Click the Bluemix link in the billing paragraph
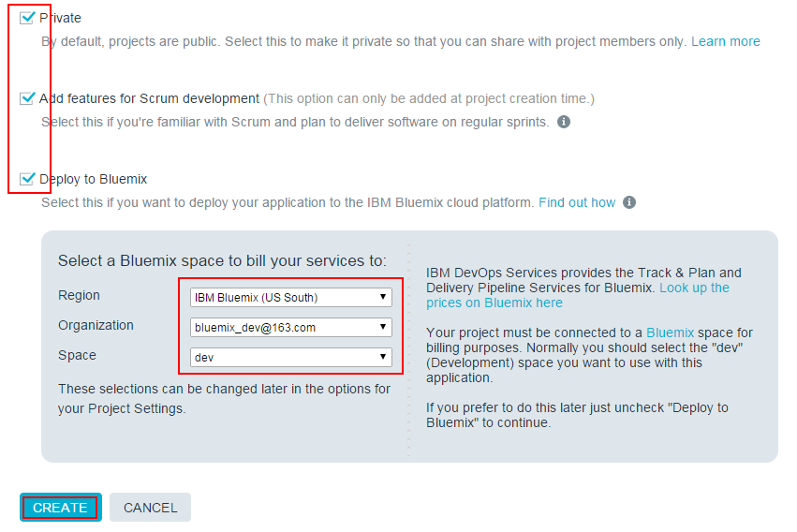This screenshot has height=532, width=797. click(x=670, y=332)
